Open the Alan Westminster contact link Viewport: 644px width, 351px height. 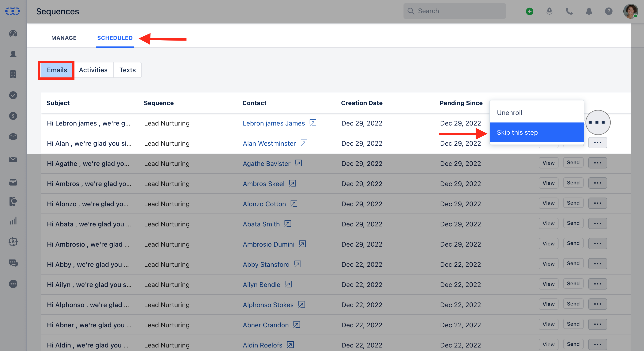(269, 143)
